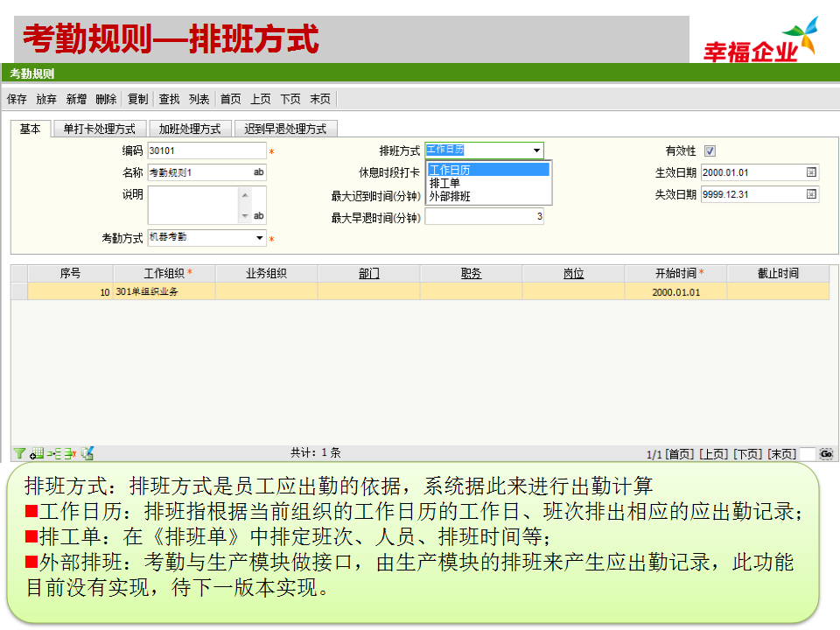Click the add row grid icon
Viewport: 840px width, 630px height.
pyautogui.click(x=37, y=453)
